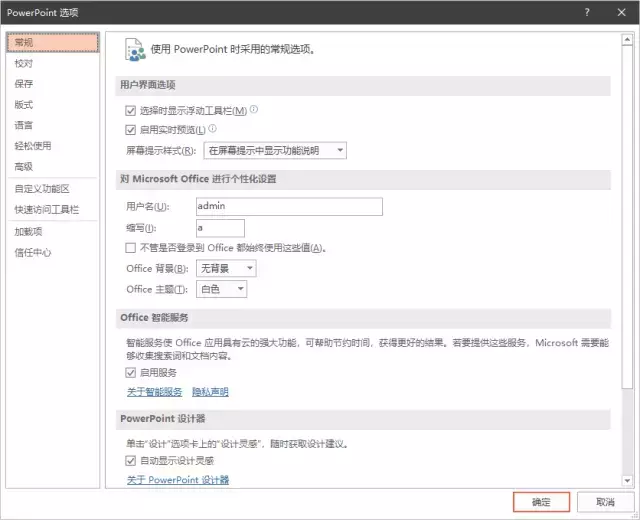Open 快速访问工具栏 settings

click(x=53, y=210)
